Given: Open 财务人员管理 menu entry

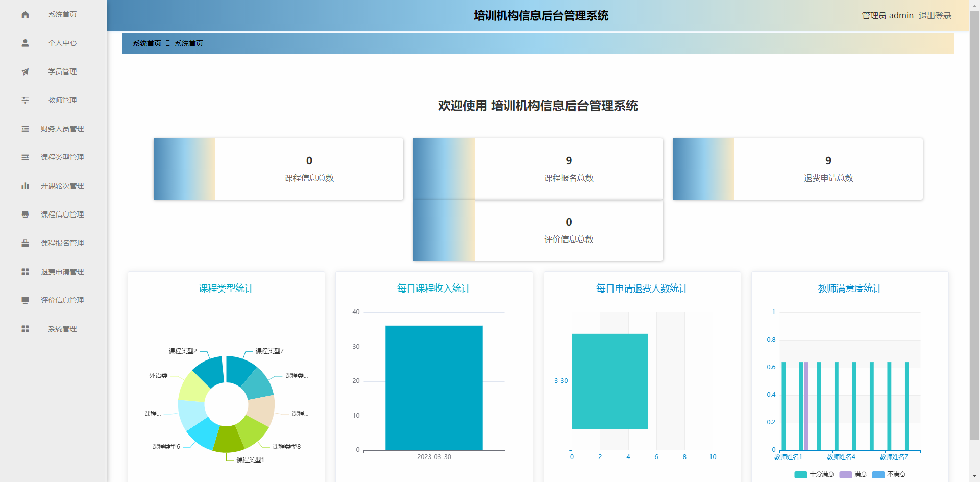Looking at the screenshot, I should pyautogui.click(x=54, y=129).
